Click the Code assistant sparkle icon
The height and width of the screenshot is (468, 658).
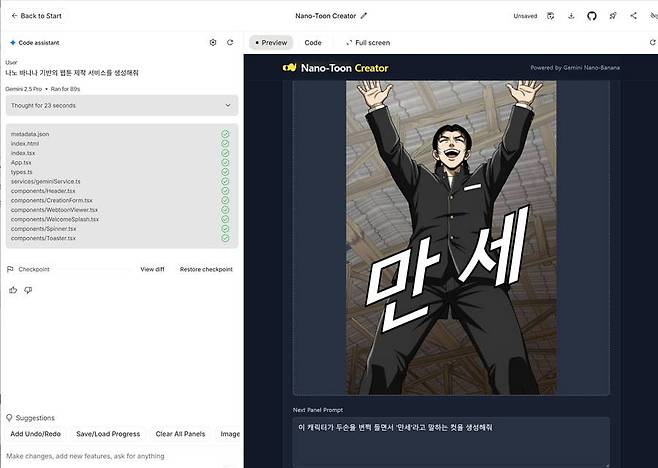[13, 42]
